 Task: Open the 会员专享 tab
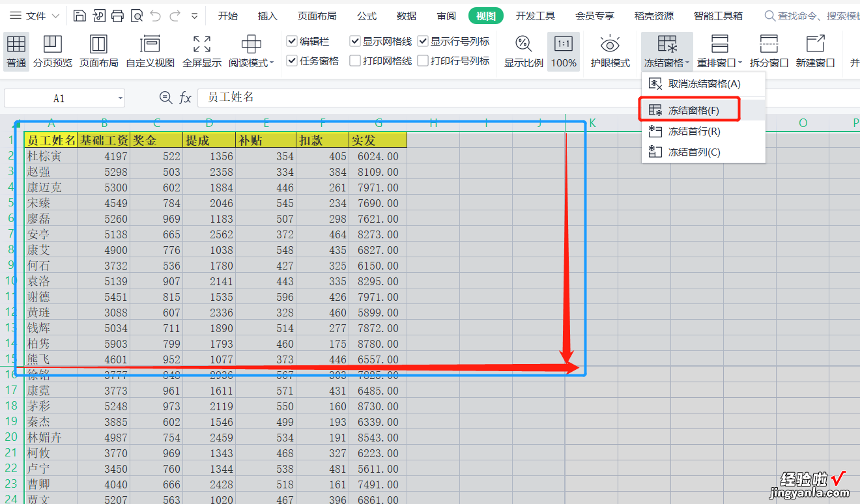(595, 16)
